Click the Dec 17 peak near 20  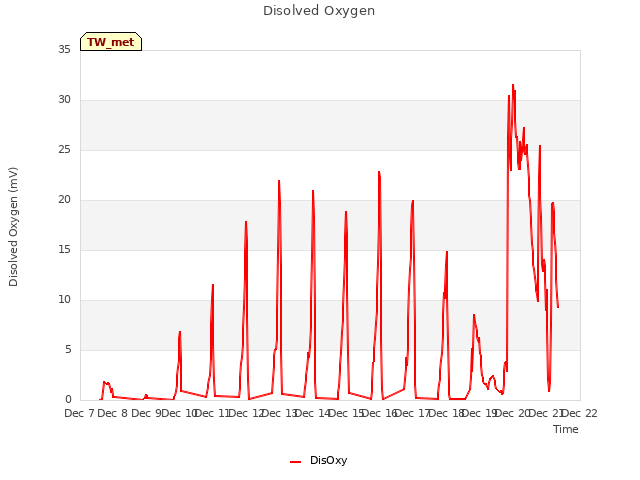413,201
